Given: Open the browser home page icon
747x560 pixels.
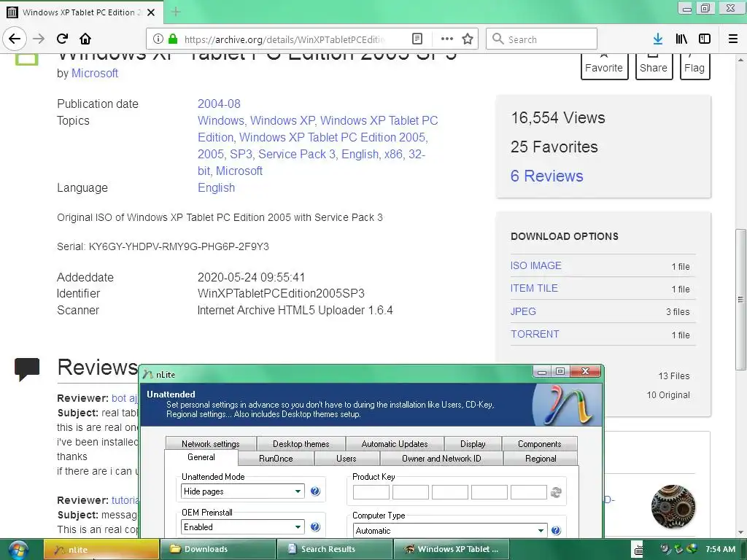Looking at the screenshot, I should pyautogui.click(x=85, y=39).
